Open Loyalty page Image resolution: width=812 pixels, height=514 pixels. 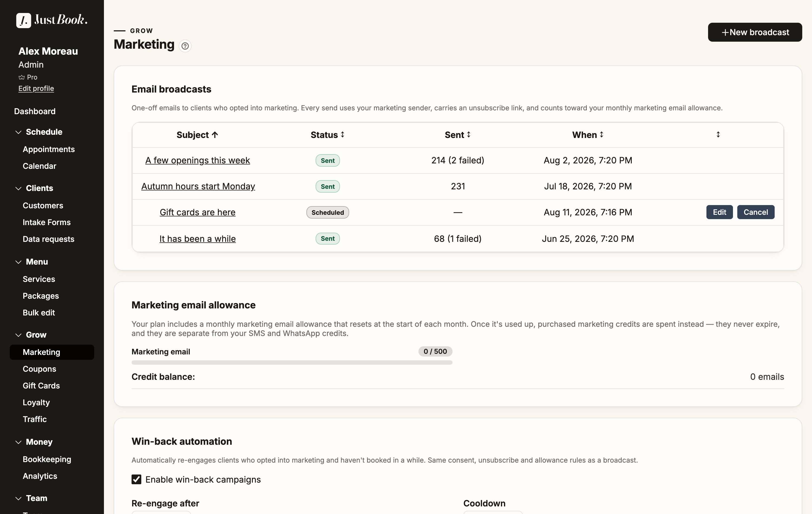36,403
